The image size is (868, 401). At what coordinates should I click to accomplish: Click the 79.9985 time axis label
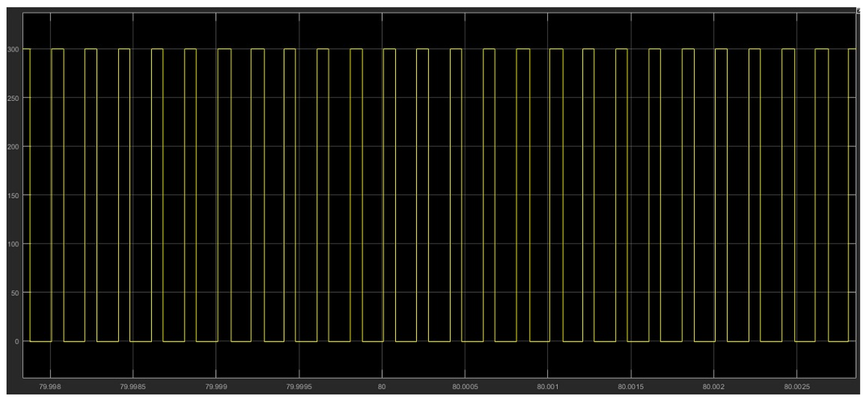click(x=133, y=387)
